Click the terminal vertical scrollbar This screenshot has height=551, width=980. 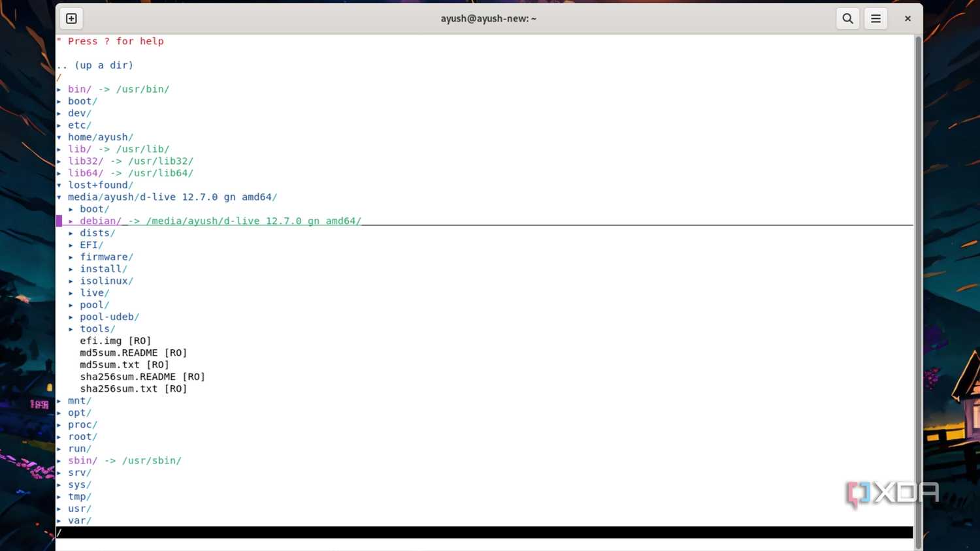[x=918, y=292]
